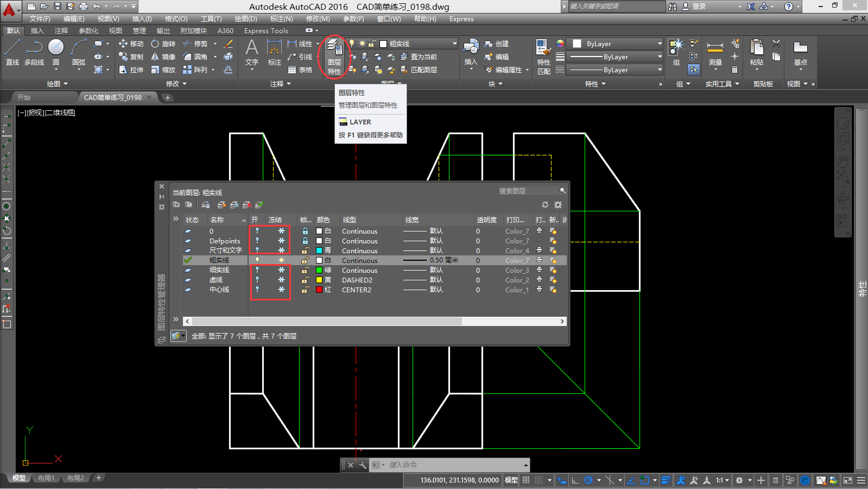
Task: Switch to the 布局1 layout tab
Action: click(46, 478)
